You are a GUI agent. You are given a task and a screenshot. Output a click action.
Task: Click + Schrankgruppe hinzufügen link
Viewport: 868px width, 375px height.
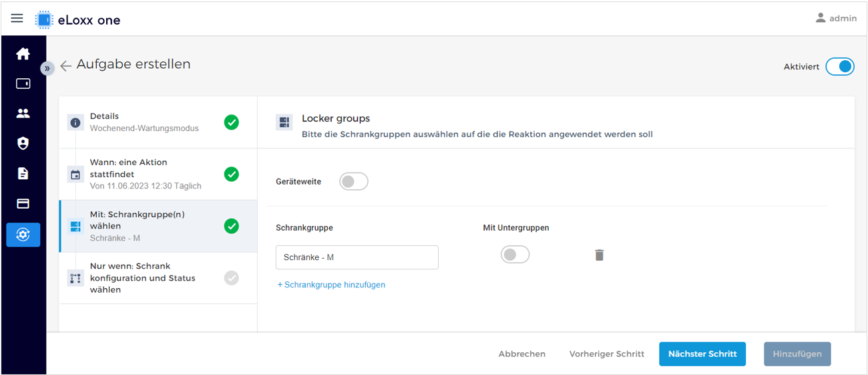click(331, 285)
